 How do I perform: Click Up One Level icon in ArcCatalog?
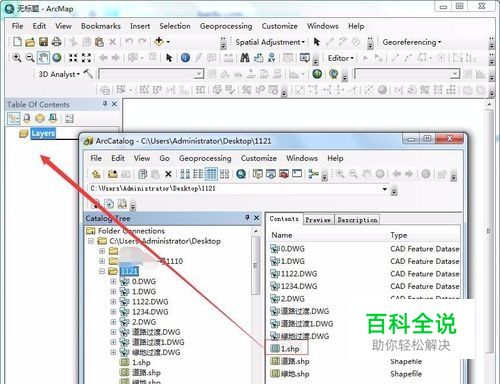click(x=96, y=174)
